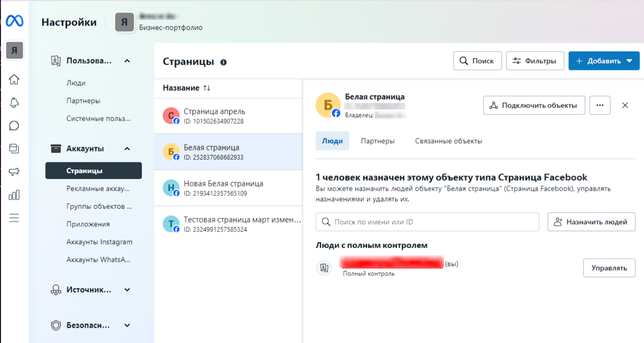Switch to the Связанные объекты tab
Screen dimensions: 644x343
[x=448, y=141]
